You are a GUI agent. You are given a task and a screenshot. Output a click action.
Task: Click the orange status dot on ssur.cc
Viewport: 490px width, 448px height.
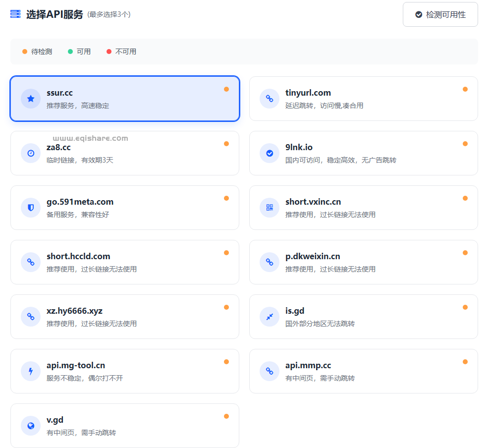226,89
